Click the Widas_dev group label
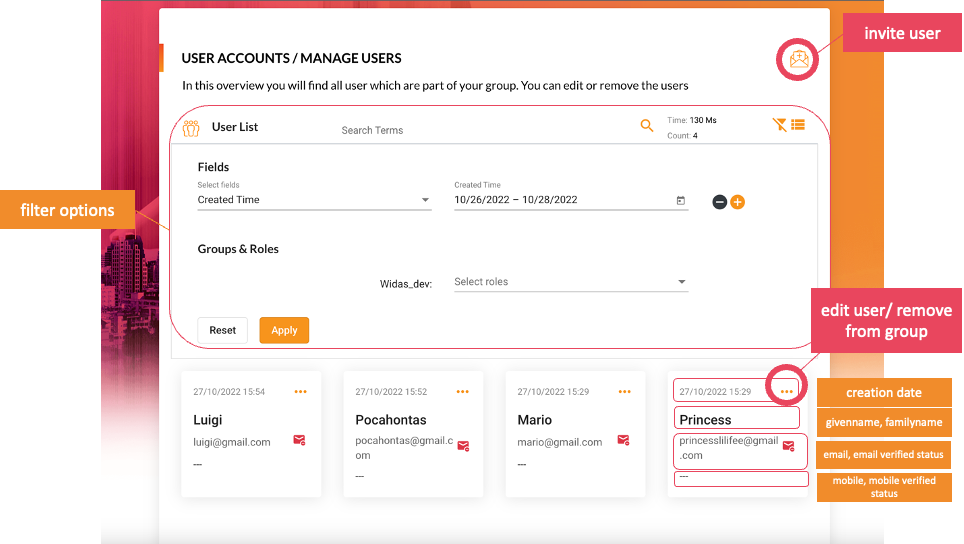The width and height of the screenshot is (964, 544). (406, 284)
